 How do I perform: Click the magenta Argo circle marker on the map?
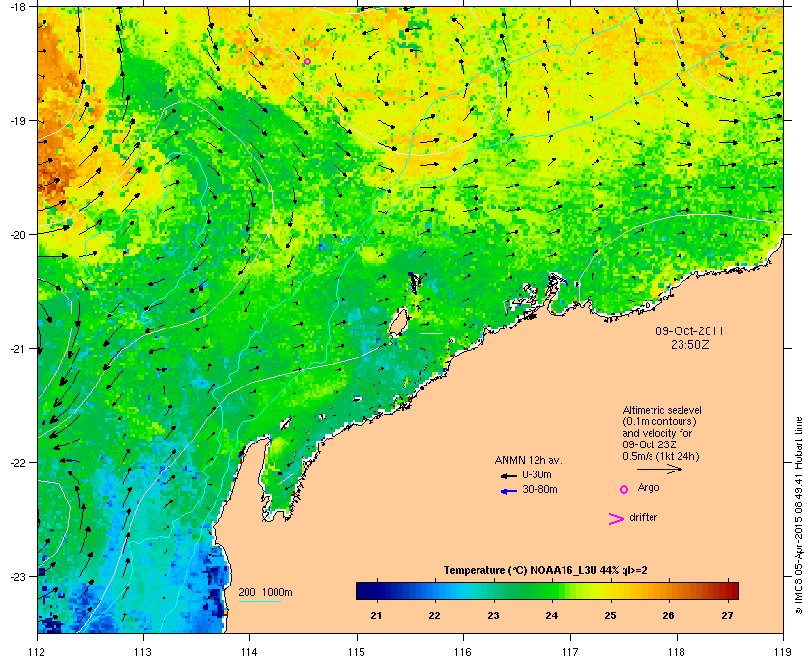click(x=307, y=62)
